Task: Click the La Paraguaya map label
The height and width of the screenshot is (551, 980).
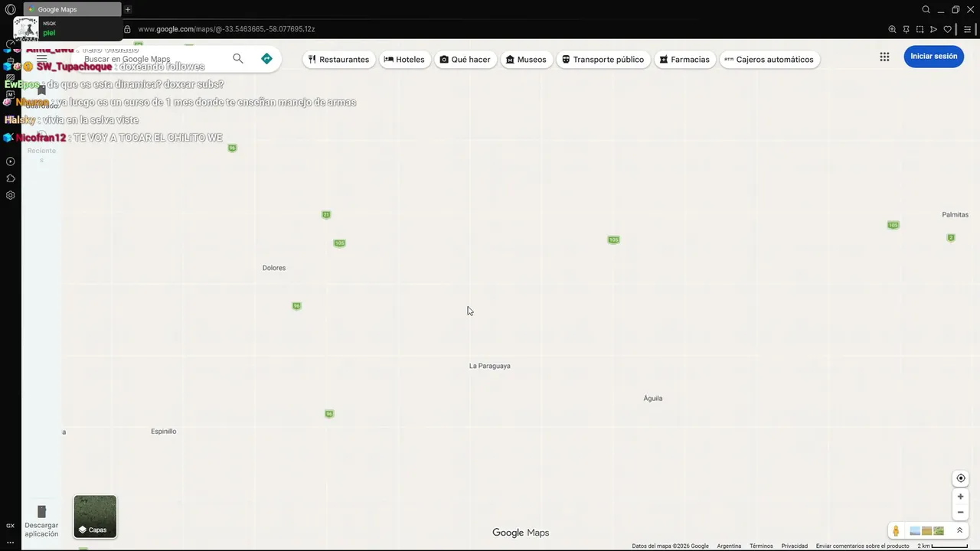Action: point(489,366)
